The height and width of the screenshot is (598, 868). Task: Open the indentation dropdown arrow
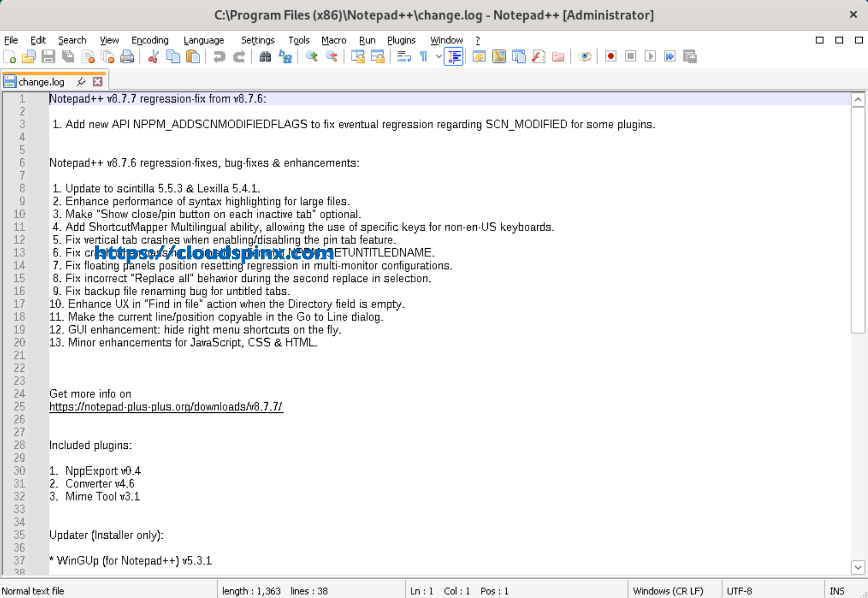(438, 56)
